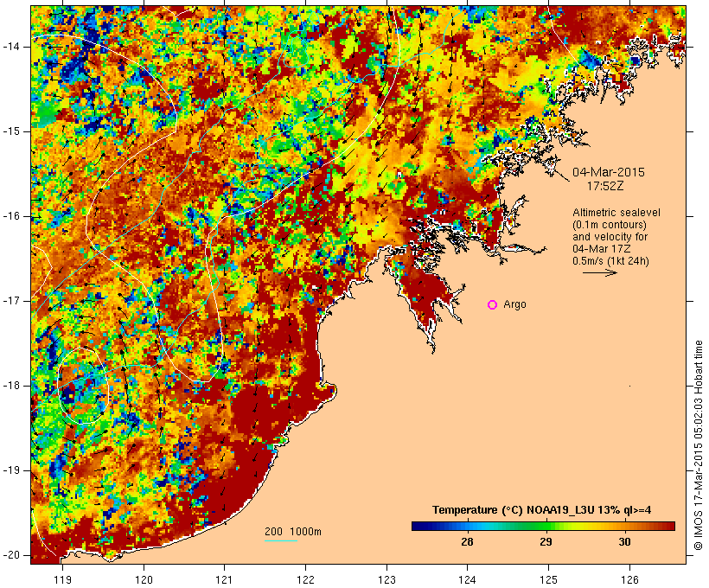Screen dimensions: 709x588
Task: Click longitude label 124
Action: (467, 579)
